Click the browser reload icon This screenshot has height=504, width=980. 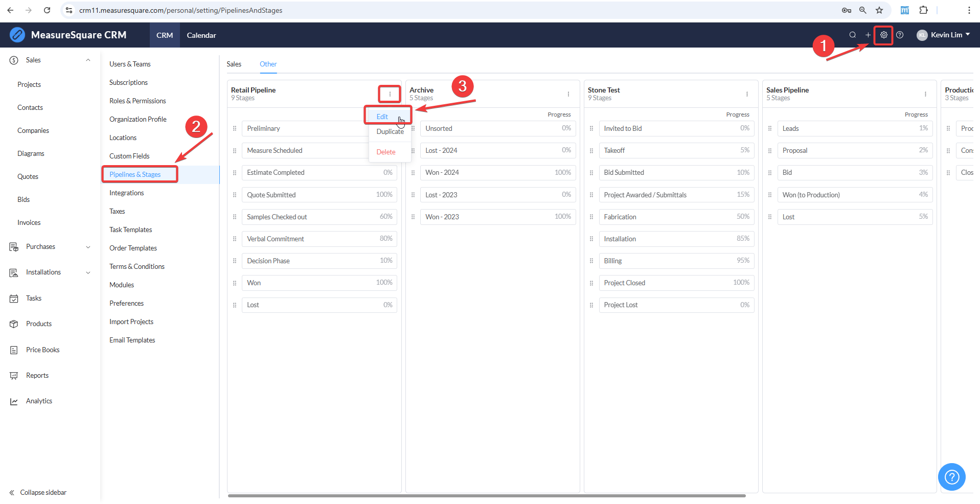click(x=47, y=10)
